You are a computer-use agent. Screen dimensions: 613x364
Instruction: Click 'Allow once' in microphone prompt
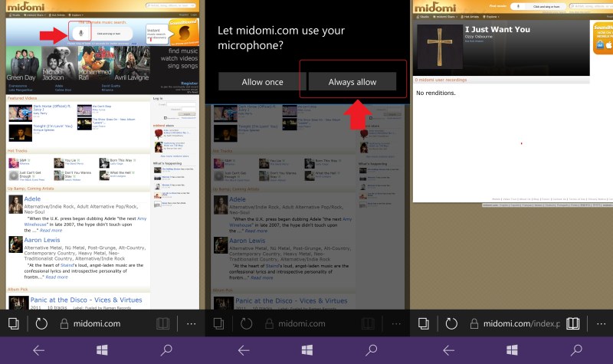[262, 82]
